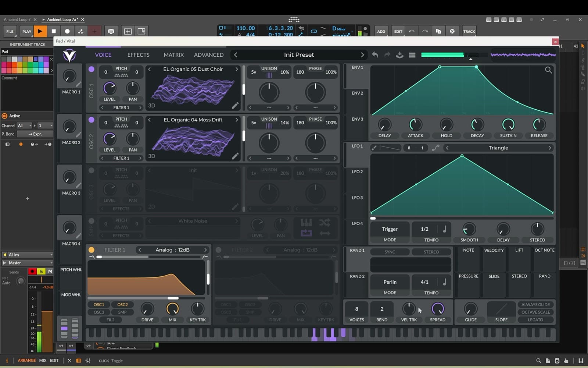588x368 pixels.
Task: Switch to the EFFECTS tab
Action: pos(138,55)
